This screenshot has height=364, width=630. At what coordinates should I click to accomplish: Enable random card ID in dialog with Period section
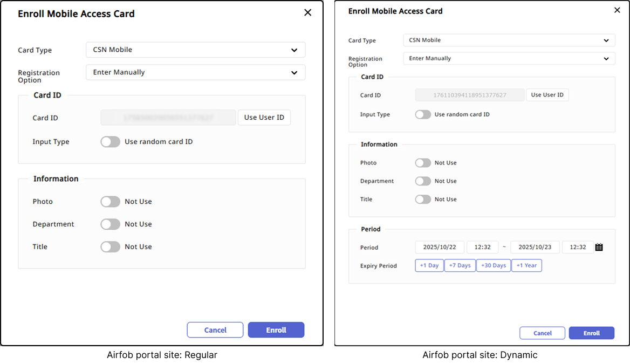pyautogui.click(x=423, y=114)
